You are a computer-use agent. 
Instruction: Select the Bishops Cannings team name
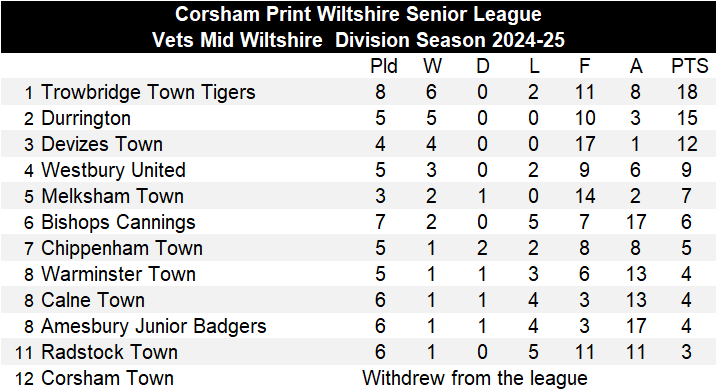[118, 222]
